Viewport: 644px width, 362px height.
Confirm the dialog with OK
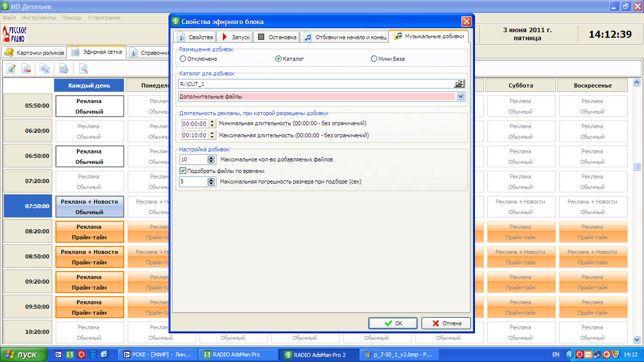(x=392, y=323)
